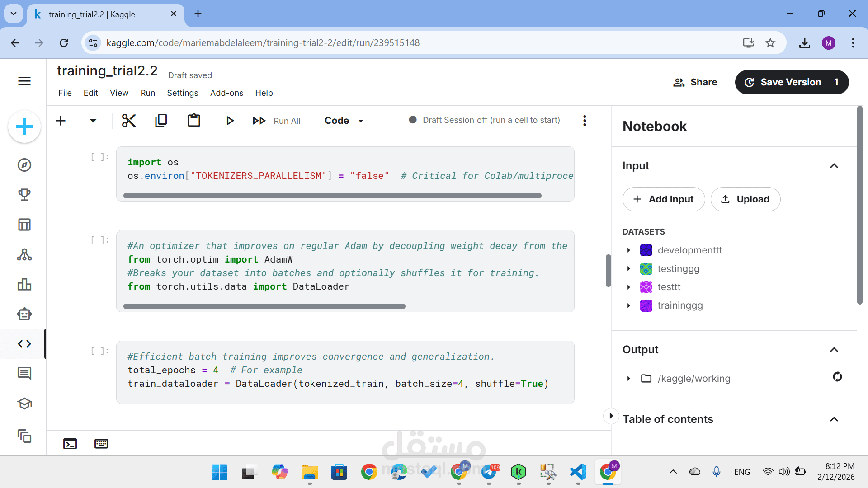Cut the selected cell with scissors icon
This screenshot has height=488, width=868.
point(129,121)
